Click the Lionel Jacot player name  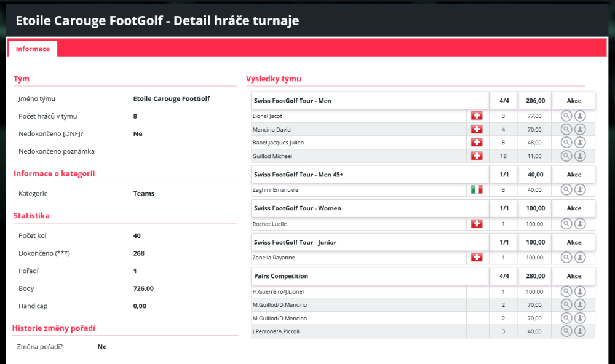[268, 116]
